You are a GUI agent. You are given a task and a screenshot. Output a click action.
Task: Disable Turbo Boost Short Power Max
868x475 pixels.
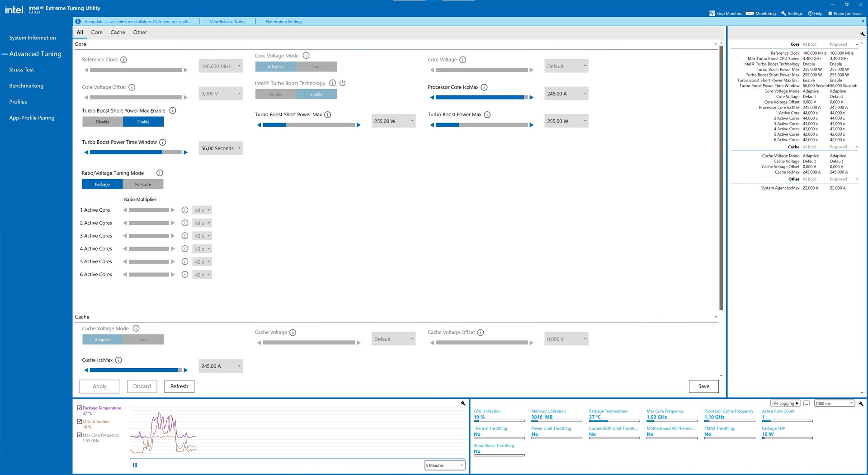103,122
